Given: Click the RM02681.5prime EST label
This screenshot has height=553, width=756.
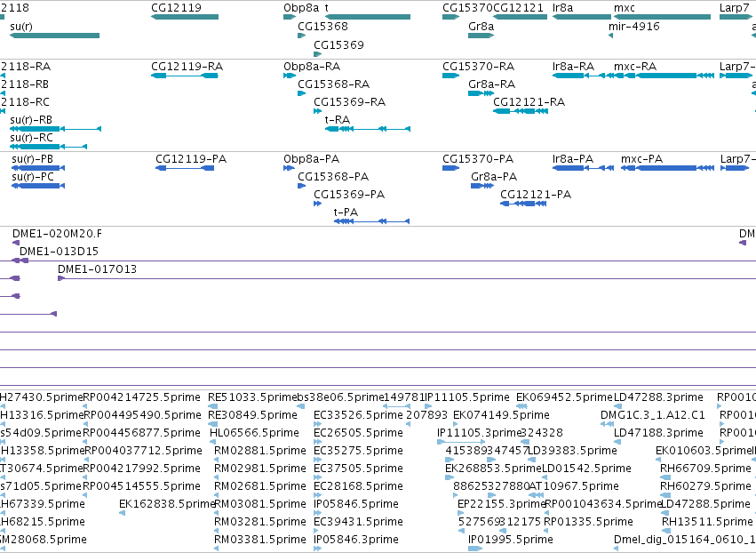Looking at the screenshot, I should [x=260, y=486].
